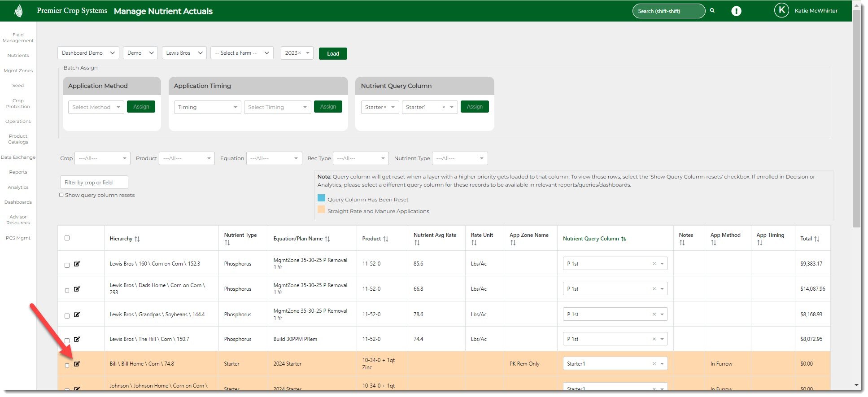Click the Filter by crop or field box
The image size is (868, 397).
(x=94, y=183)
